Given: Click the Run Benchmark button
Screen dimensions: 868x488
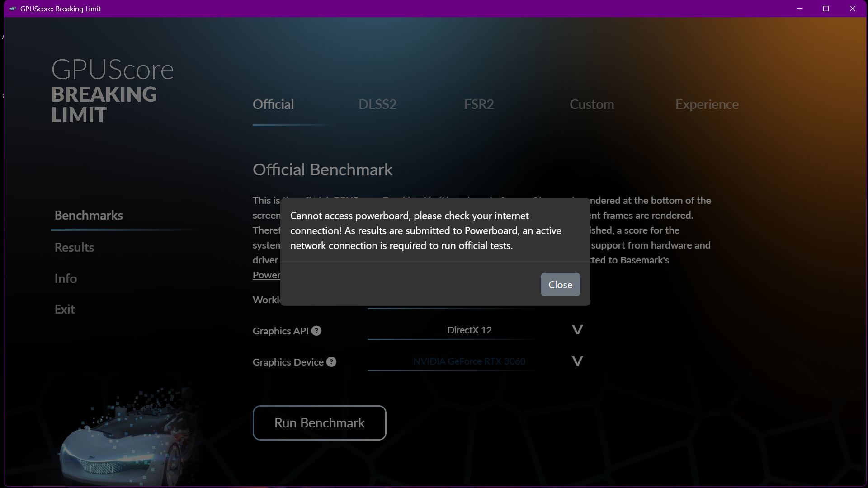Looking at the screenshot, I should pos(319,423).
